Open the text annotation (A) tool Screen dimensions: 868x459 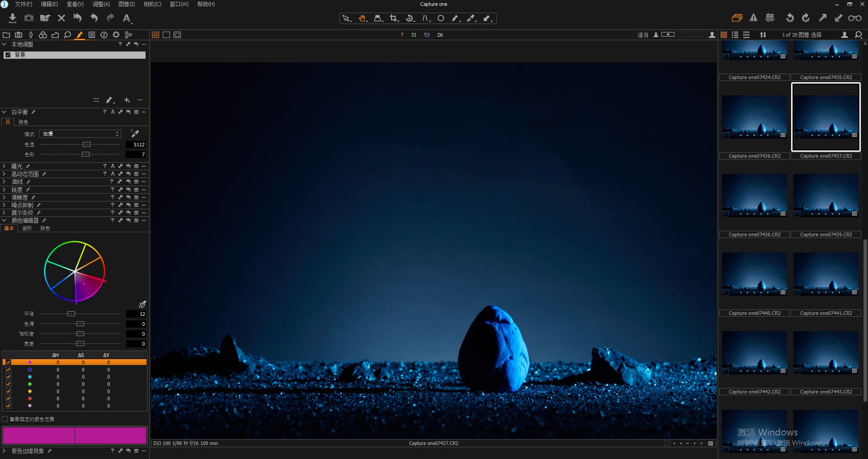pyautogui.click(x=127, y=18)
